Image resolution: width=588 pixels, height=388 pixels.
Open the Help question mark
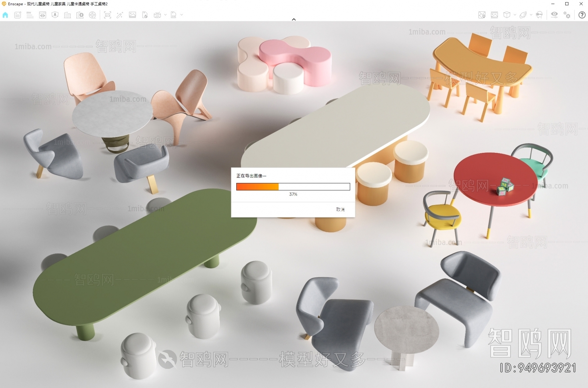coord(582,15)
